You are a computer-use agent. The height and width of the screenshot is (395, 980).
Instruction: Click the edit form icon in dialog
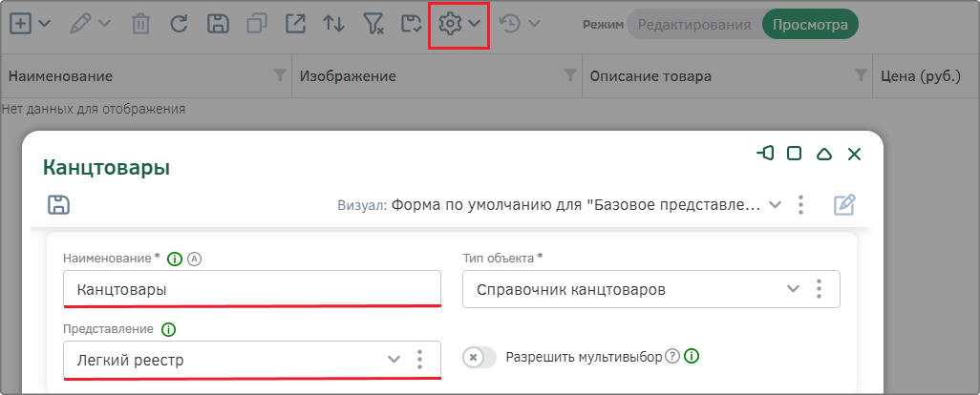click(845, 205)
